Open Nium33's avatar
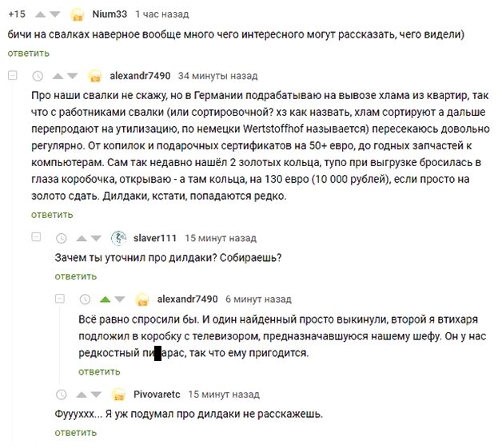The image size is (502, 448). tap(78, 14)
